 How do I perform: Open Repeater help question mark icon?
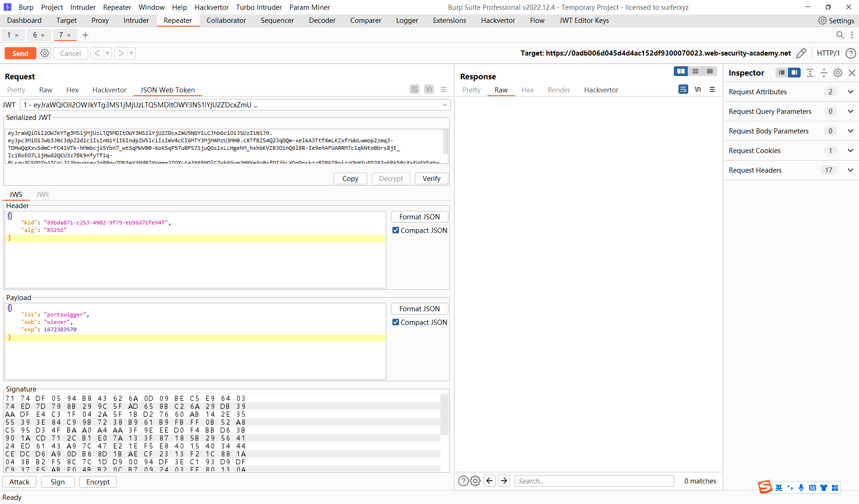tap(851, 53)
